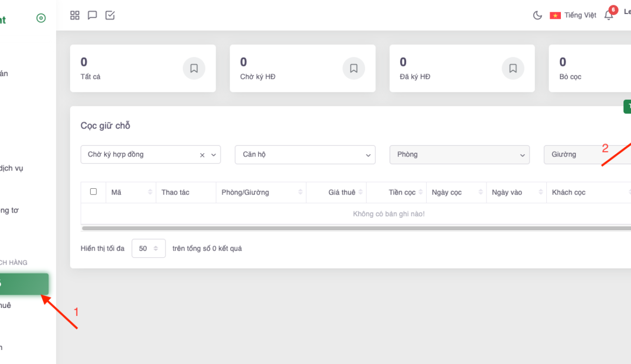Change language from Tiếng Việt
The height and width of the screenshot is (364, 631).
(x=573, y=15)
